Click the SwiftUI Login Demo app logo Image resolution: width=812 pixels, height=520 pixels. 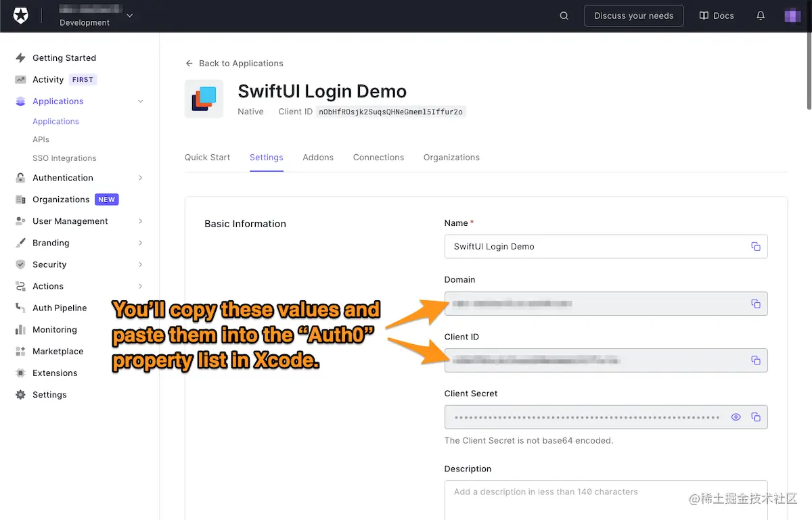[204, 99]
